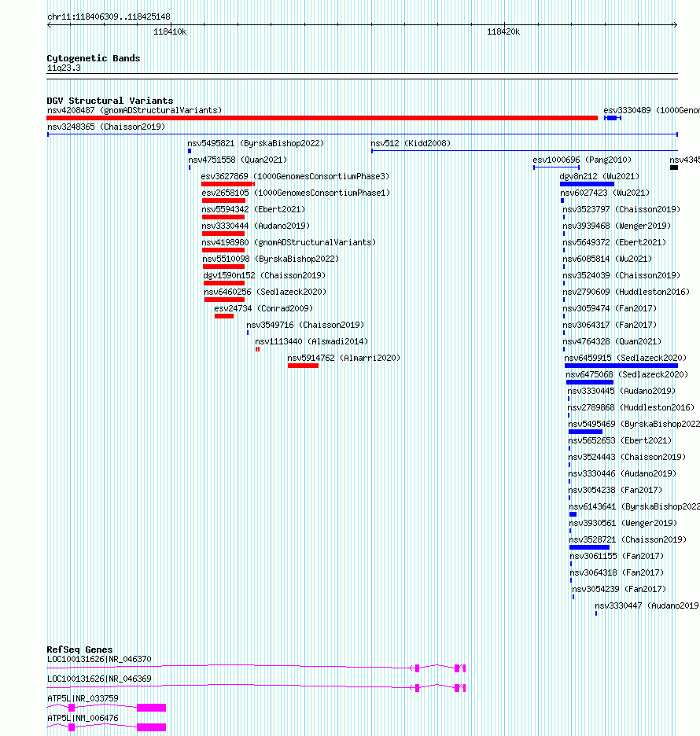Click the red bar under esv24734

coord(224,316)
